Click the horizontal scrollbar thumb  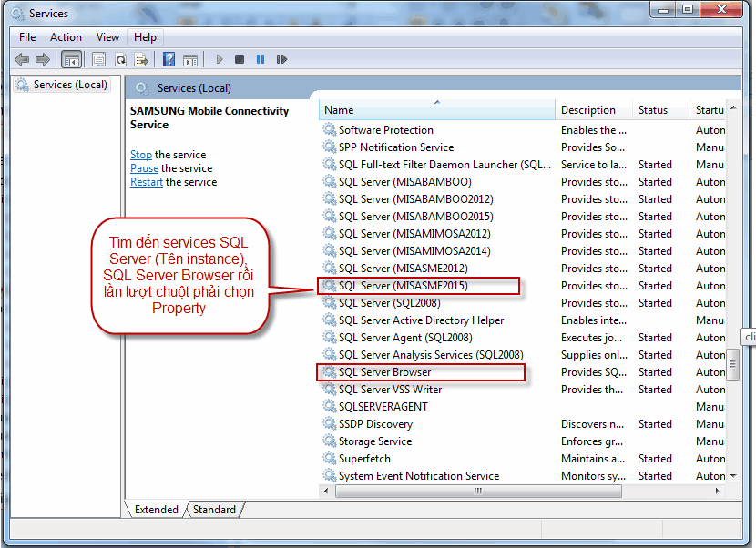click(x=478, y=492)
